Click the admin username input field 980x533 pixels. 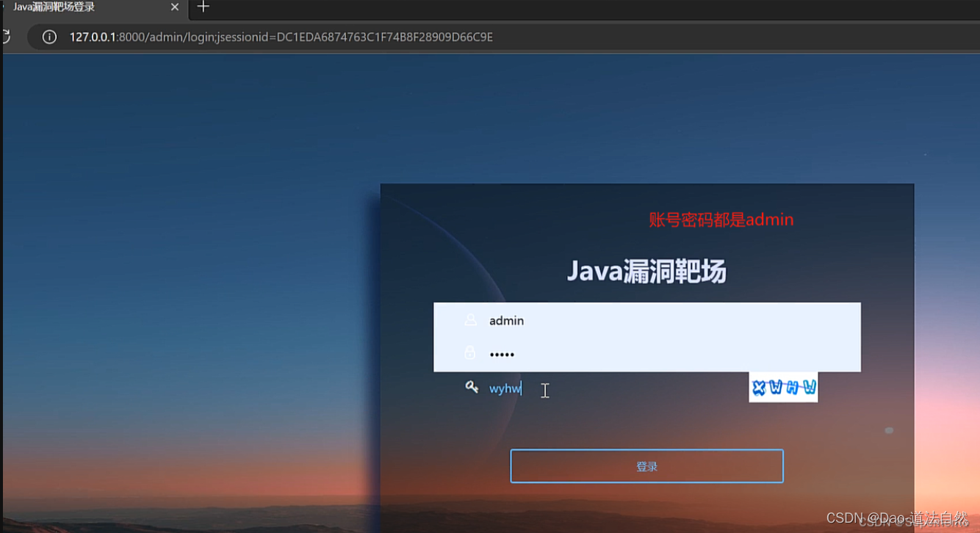point(624,320)
